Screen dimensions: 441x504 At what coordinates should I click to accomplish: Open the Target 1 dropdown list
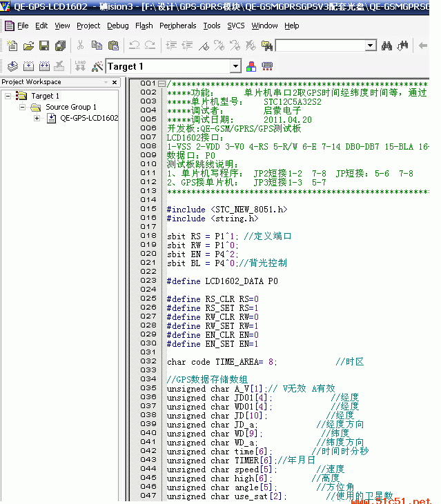235,66
